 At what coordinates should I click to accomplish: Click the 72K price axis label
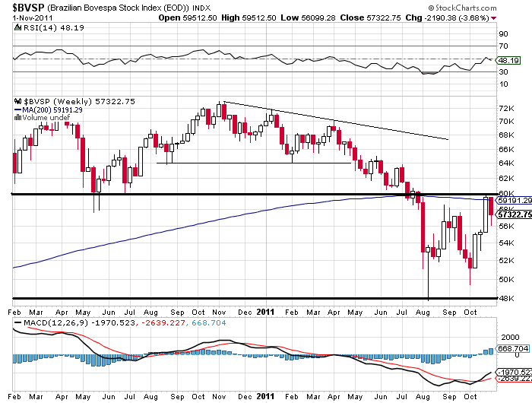point(507,108)
